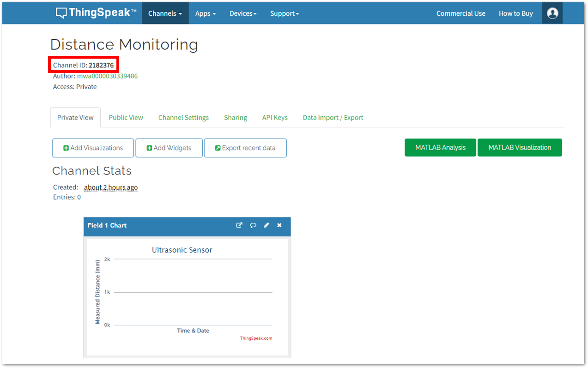The height and width of the screenshot is (368, 588).
Task: Open the user account avatar menu
Action: point(552,13)
